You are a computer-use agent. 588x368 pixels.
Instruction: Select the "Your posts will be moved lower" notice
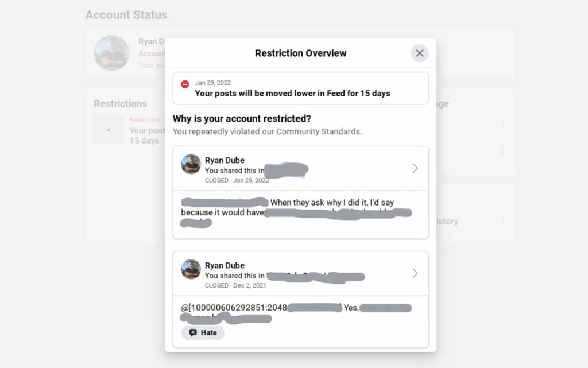click(292, 93)
